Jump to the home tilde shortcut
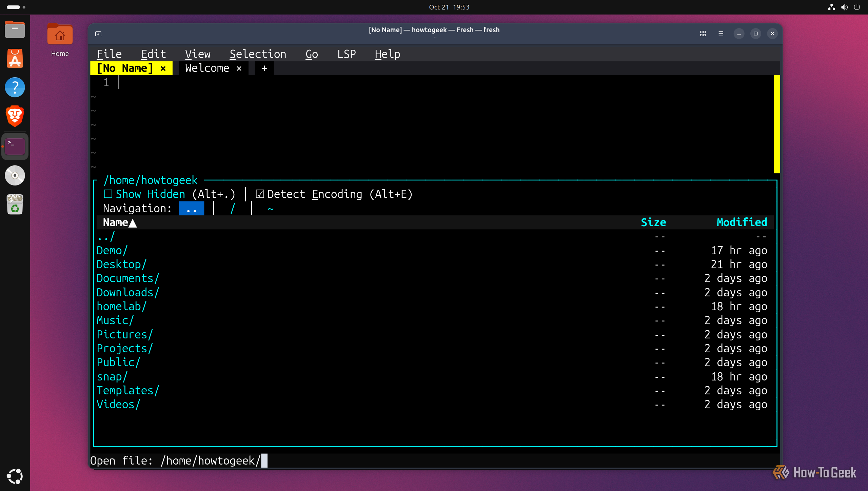 [271, 209]
